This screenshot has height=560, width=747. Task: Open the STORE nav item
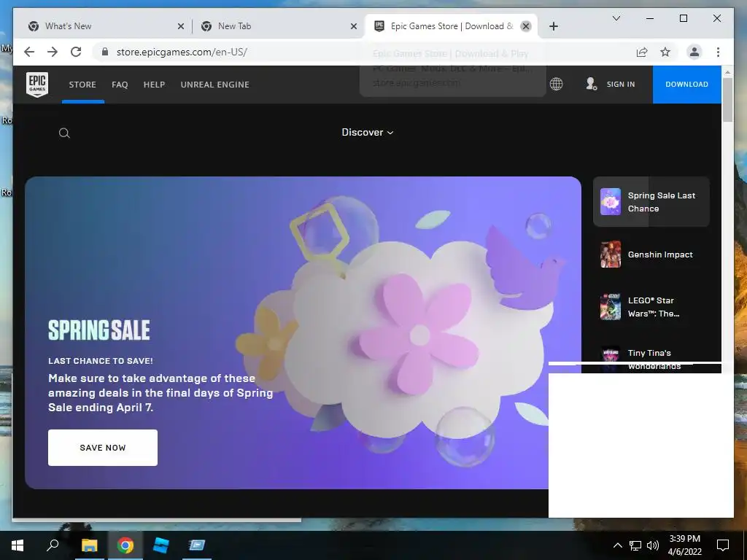82,85
